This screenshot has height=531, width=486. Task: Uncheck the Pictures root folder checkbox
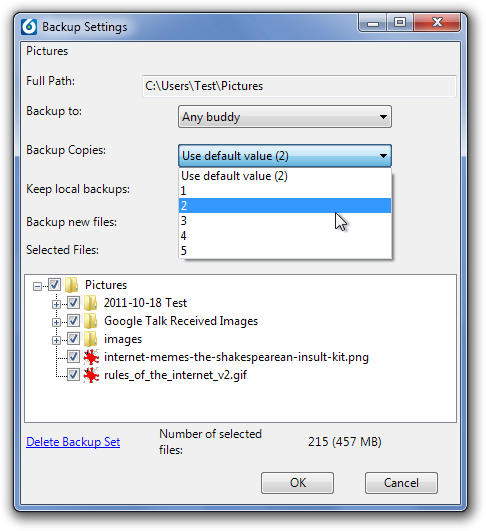[55, 285]
